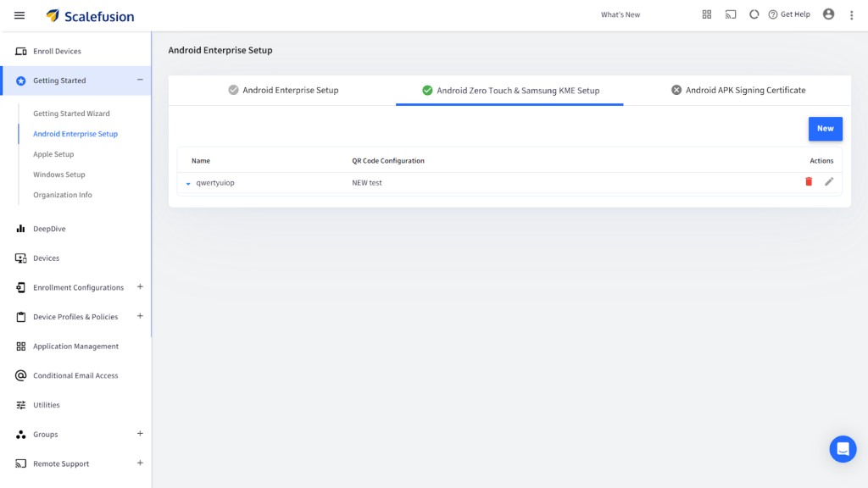This screenshot has width=868, height=488.
Task: Open Application Management in sidebar
Action: (75, 346)
